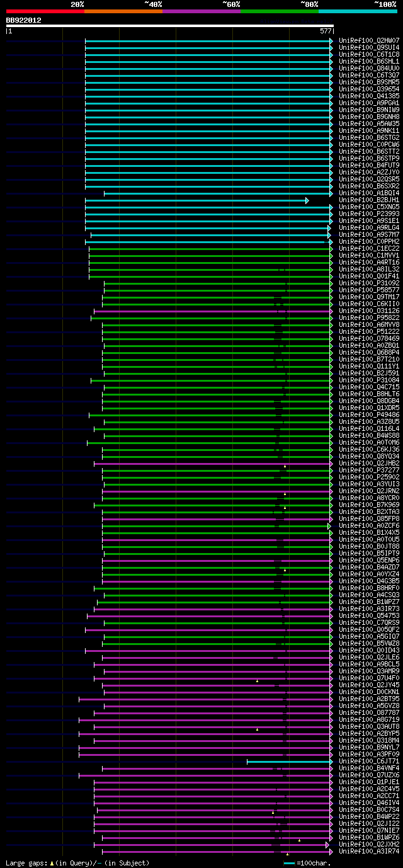Click hit name UniRef100_B2BJH1

pyautogui.click(x=369, y=200)
